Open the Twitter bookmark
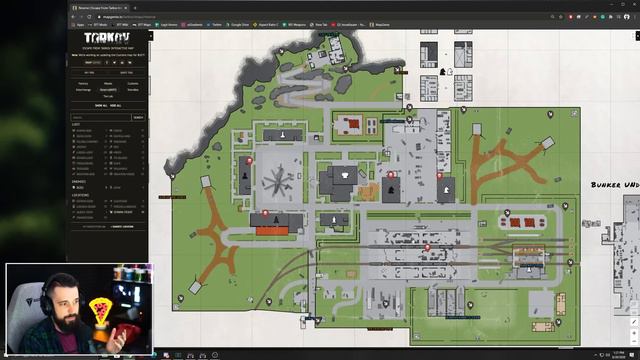The height and width of the screenshot is (360, 640). coord(214,25)
